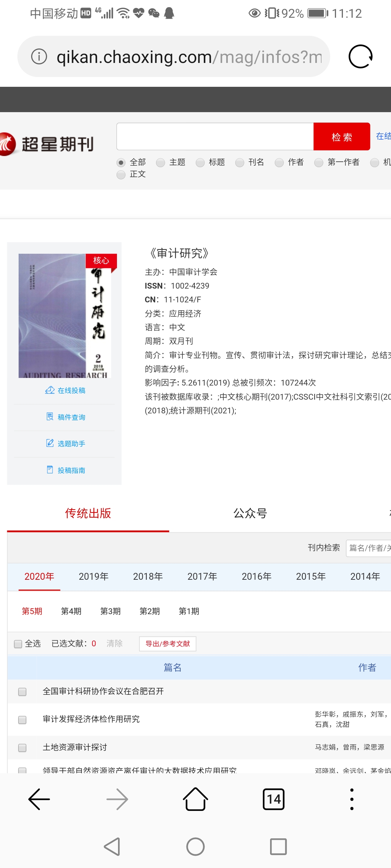Click 清除 to clear selected articles
The image size is (391, 868).
click(114, 643)
